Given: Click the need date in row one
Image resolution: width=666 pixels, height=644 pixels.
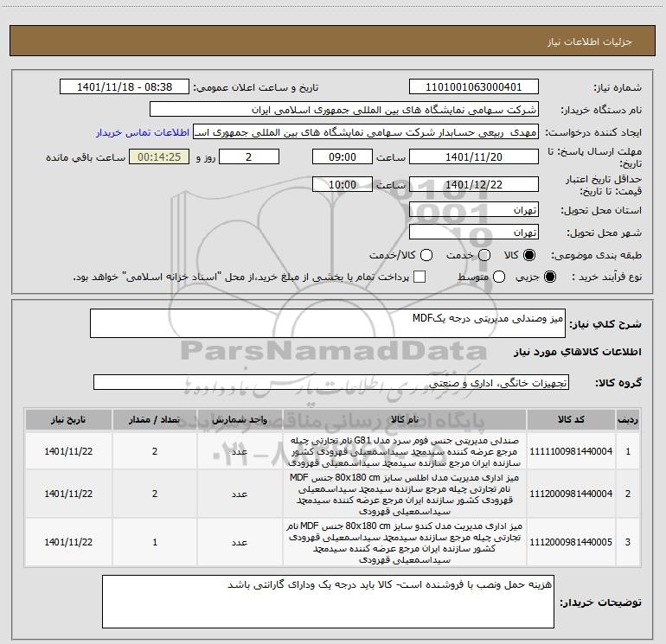Looking at the screenshot, I should pos(68,451).
